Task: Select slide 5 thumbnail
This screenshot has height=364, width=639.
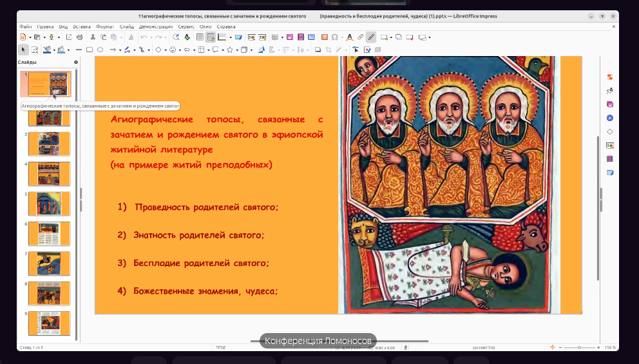Action: [x=49, y=204]
